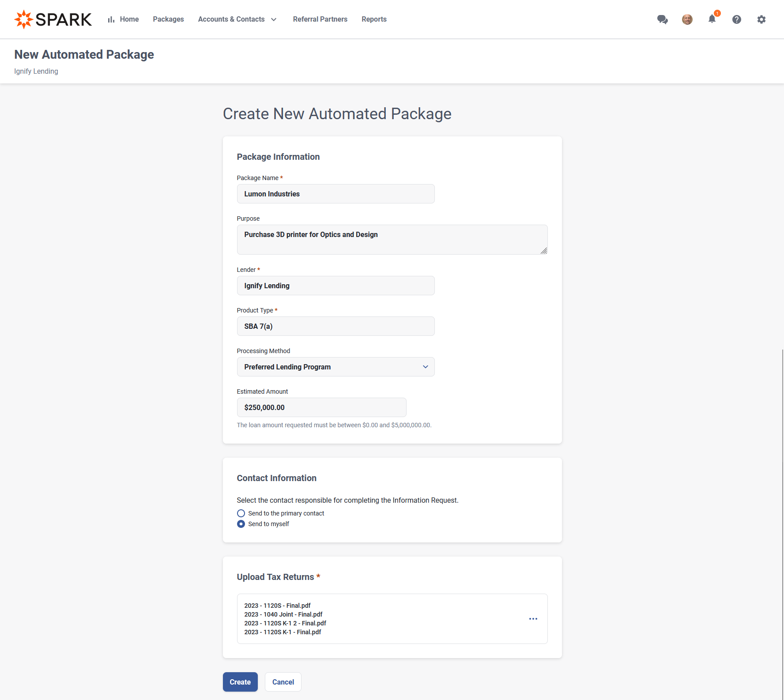Click file 2023 - 1120S - Final.pdf
Screen dimensions: 784x700
[x=277, y=606]
